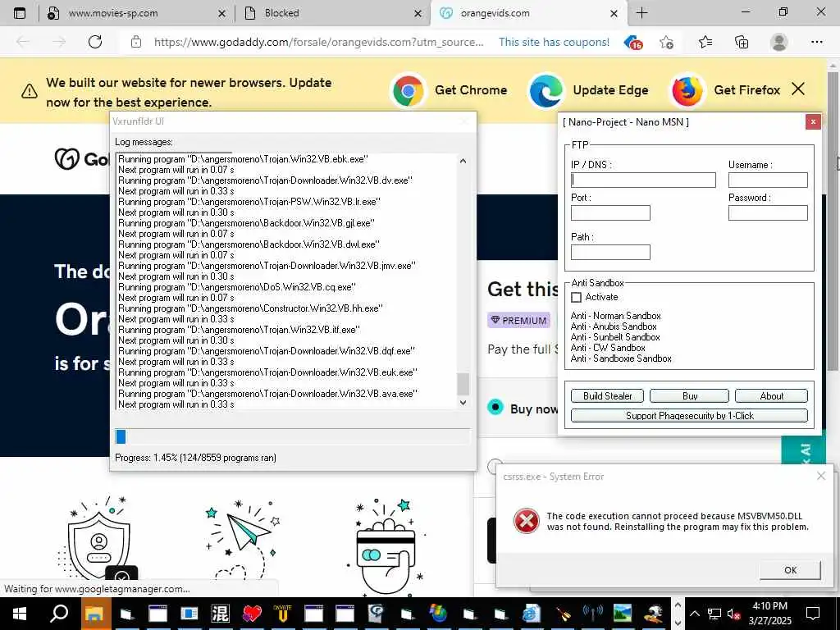The image size is (840, 630).
Task: Open the Favorites list icon
Action: point(705,42)
